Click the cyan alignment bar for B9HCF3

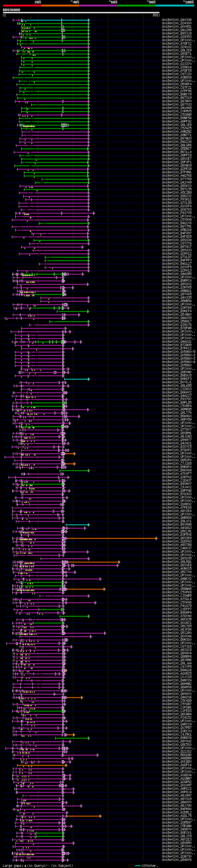coord(77,379)
